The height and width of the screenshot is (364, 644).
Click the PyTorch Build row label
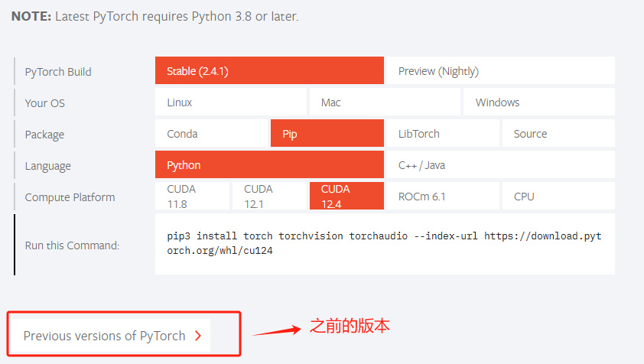pyautogui.click(x=58, y=72)
